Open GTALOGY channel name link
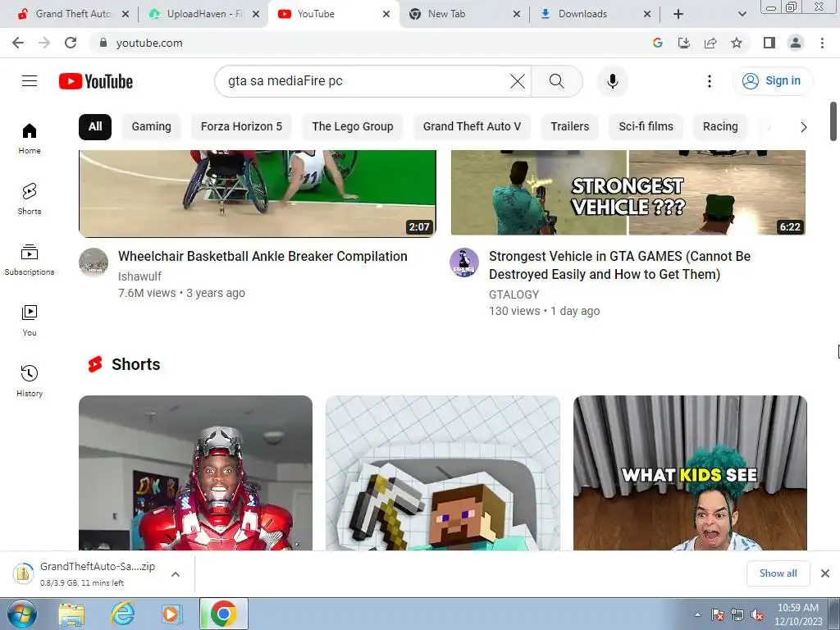This screenshot has width=840, height=630. (514, 294)
